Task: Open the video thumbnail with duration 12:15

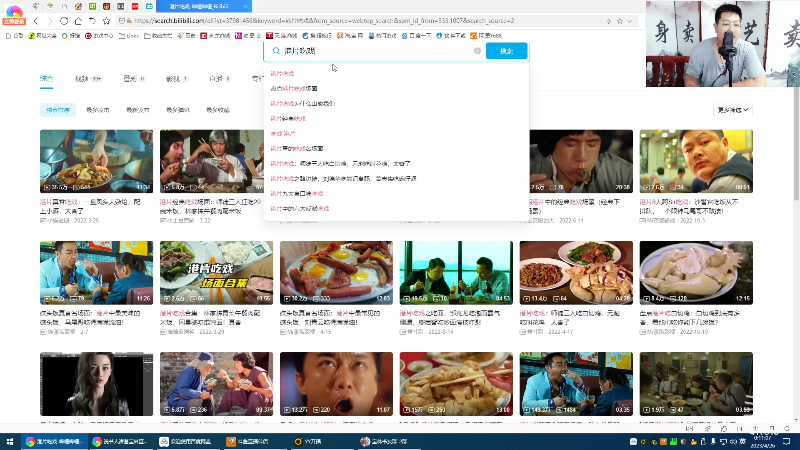Action: point(696,273)
